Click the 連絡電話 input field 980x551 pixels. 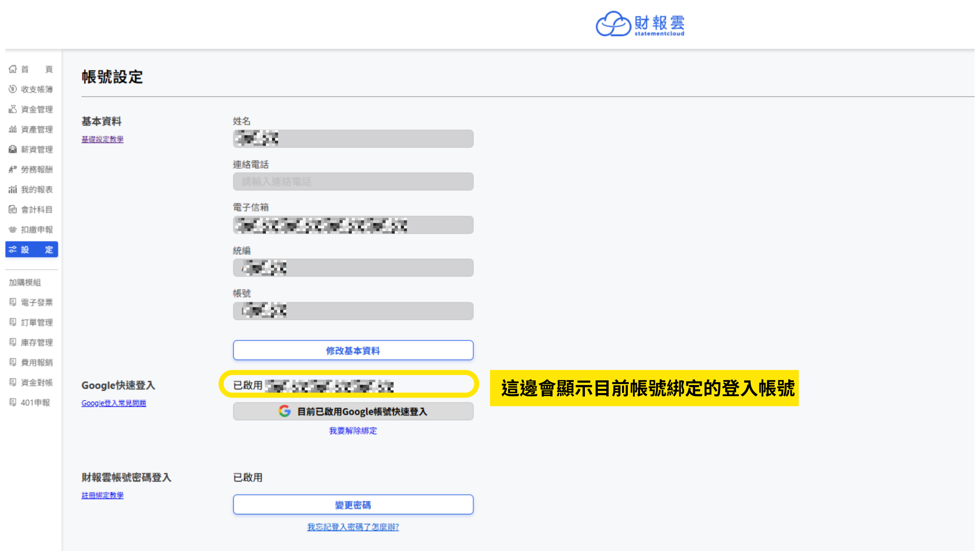(x=353, y=181)
